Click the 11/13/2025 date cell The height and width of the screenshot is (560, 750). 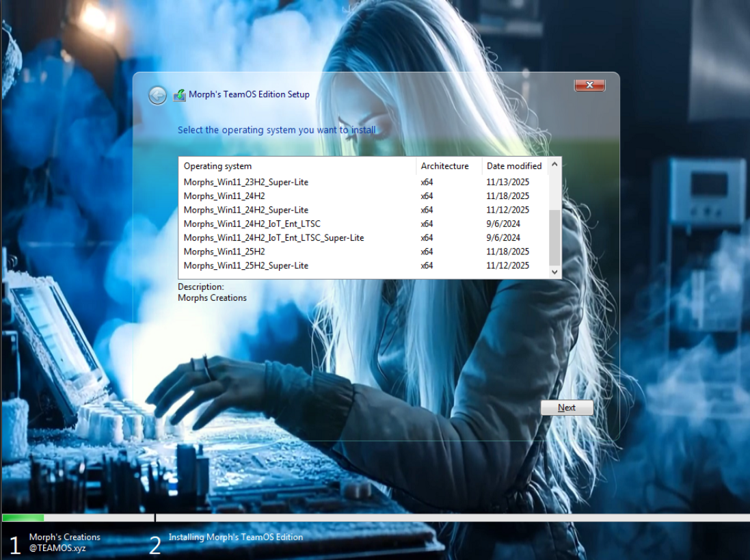[x=507, y=182]
